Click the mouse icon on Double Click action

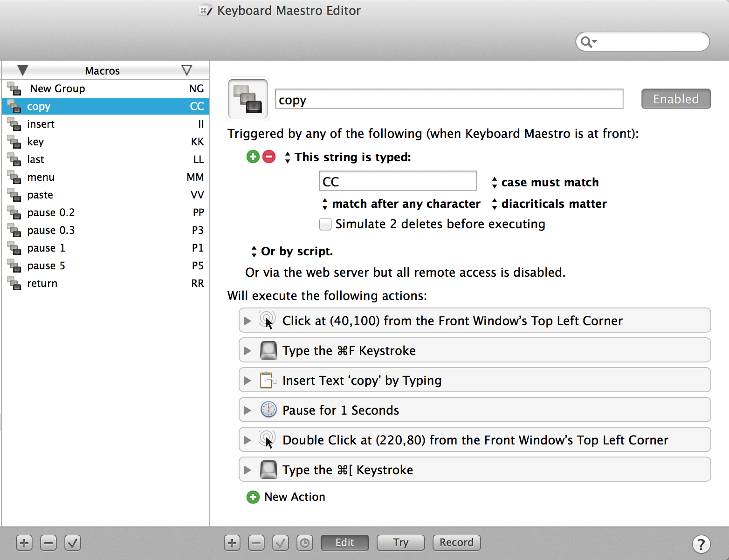[x=268, y=440]
